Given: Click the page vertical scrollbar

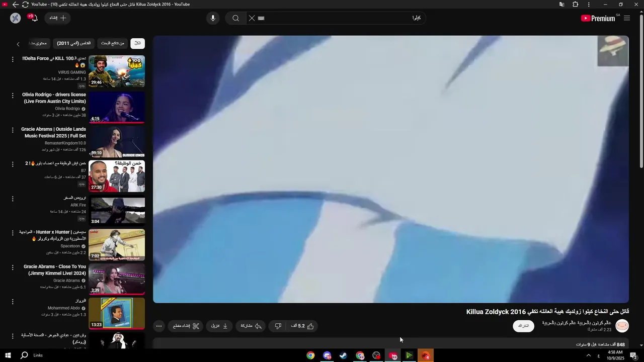Looking at the screenshot, I should coord(641,90).
